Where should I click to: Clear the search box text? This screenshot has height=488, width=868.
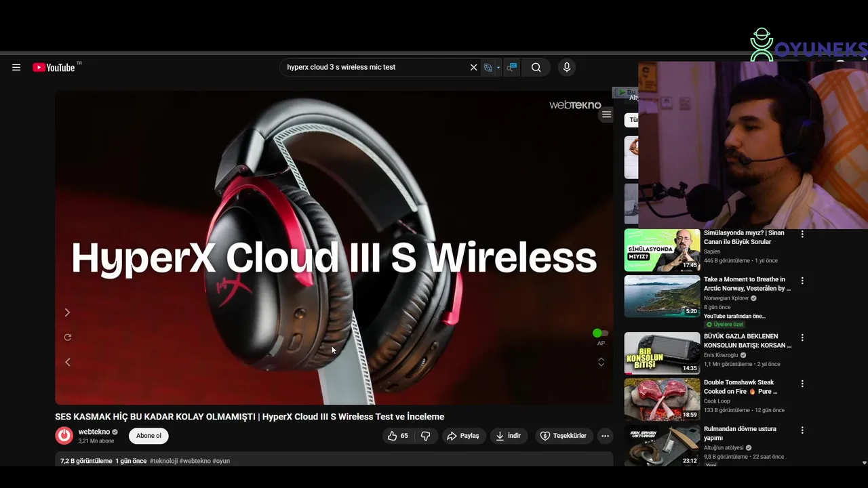(x=473, y=67)
